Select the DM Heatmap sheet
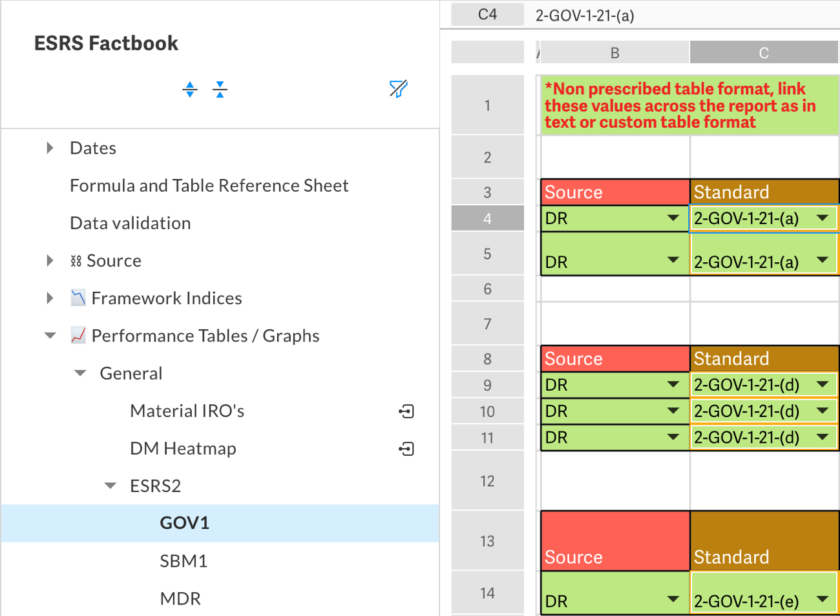 pyautogui.click(x=183, y=448)
